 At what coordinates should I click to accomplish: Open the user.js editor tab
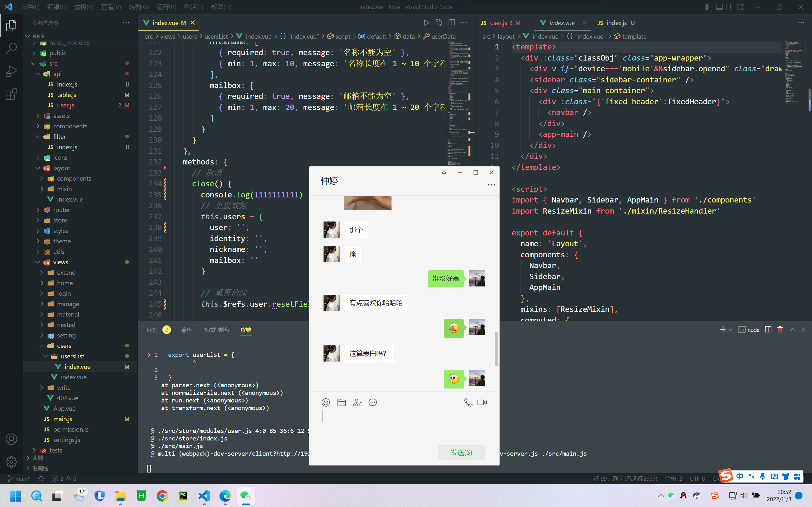tap(500, 23)
